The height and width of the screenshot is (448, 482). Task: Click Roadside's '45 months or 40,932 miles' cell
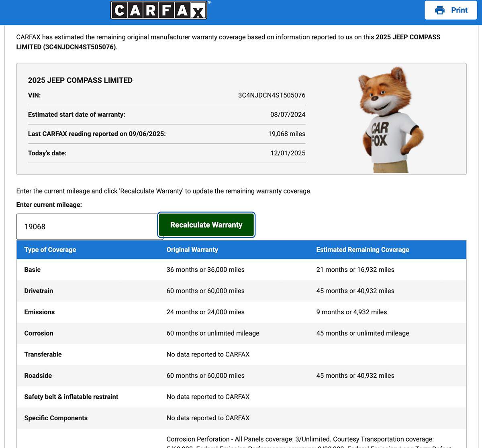click(x=355, y=376)
